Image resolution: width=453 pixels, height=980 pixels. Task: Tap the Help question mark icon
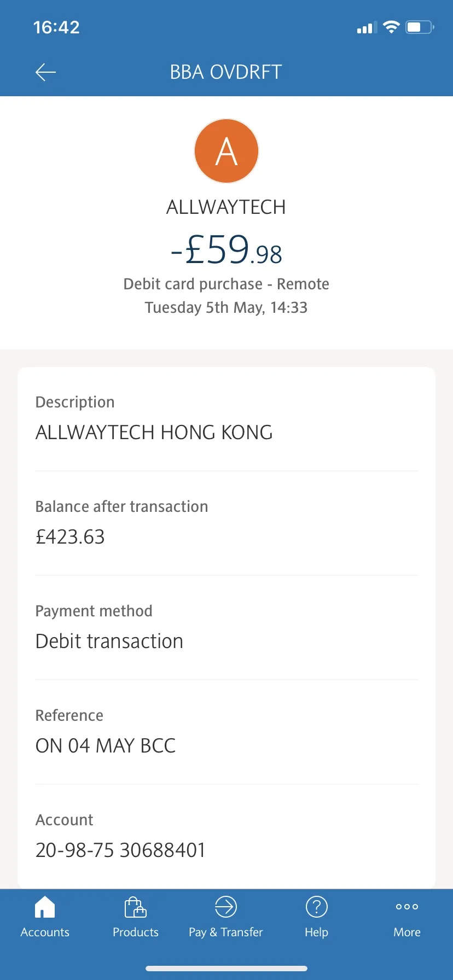[316, 907]
